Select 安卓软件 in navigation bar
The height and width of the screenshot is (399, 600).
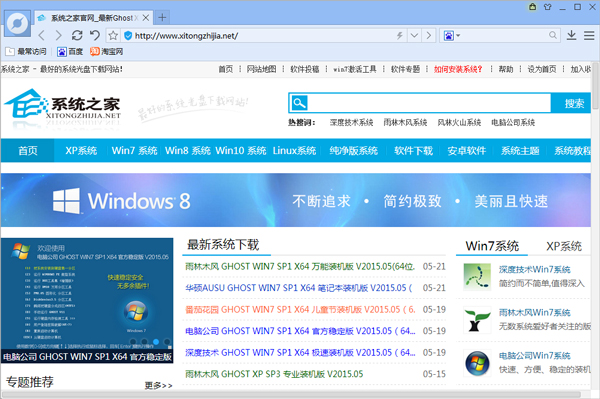467,151
